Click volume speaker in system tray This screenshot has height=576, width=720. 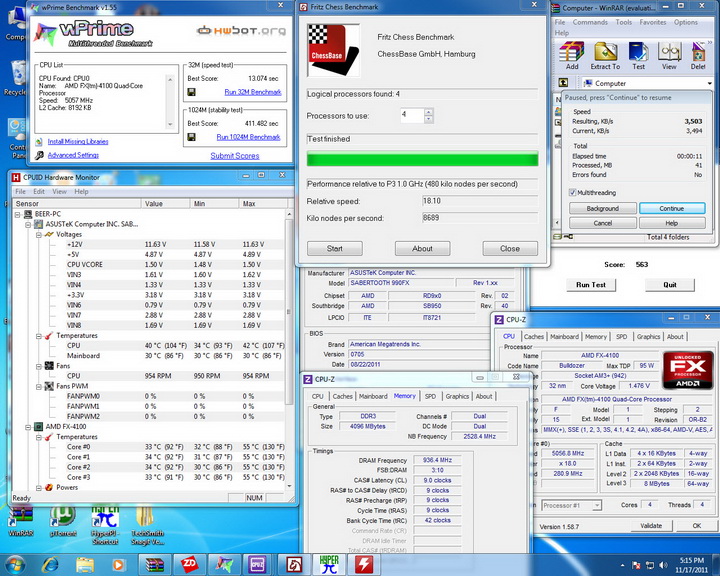click(x=663, y=565)
